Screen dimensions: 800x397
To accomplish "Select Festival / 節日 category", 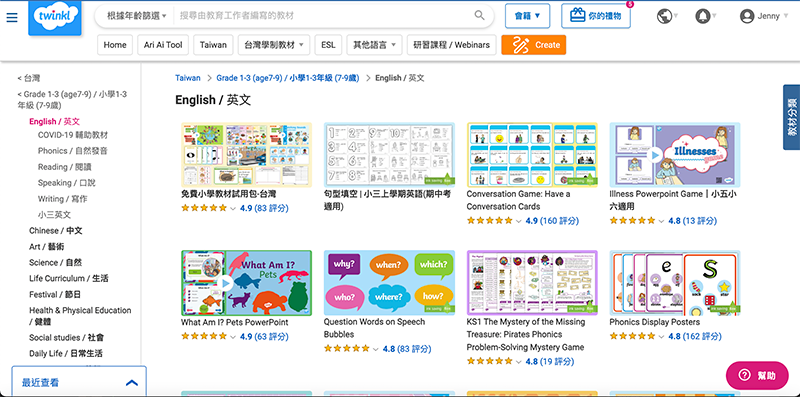I will click(x=55, y=294).
